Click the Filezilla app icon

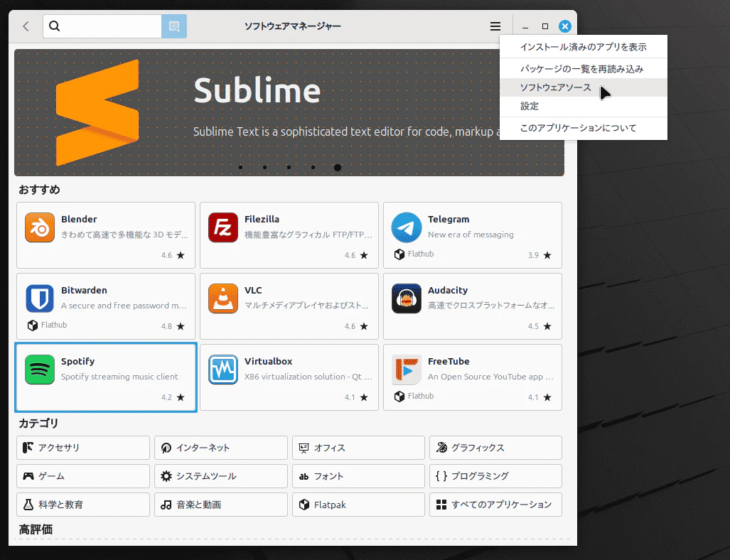(223, 227)
